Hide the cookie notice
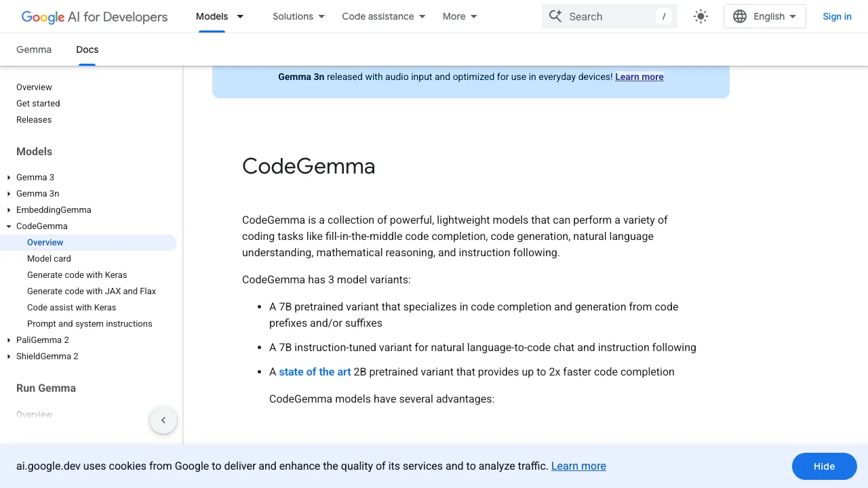This screenshot has width=868, height=488. pos(824,466)
